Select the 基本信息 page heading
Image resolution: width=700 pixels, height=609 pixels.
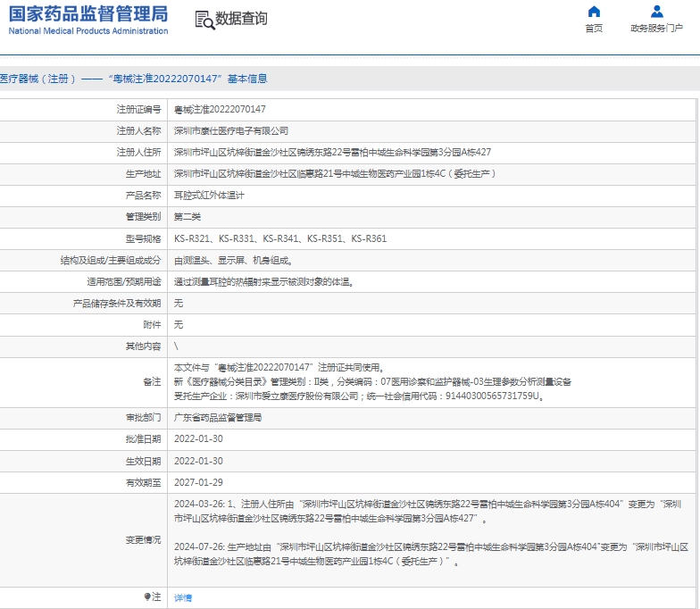(247, 79)
